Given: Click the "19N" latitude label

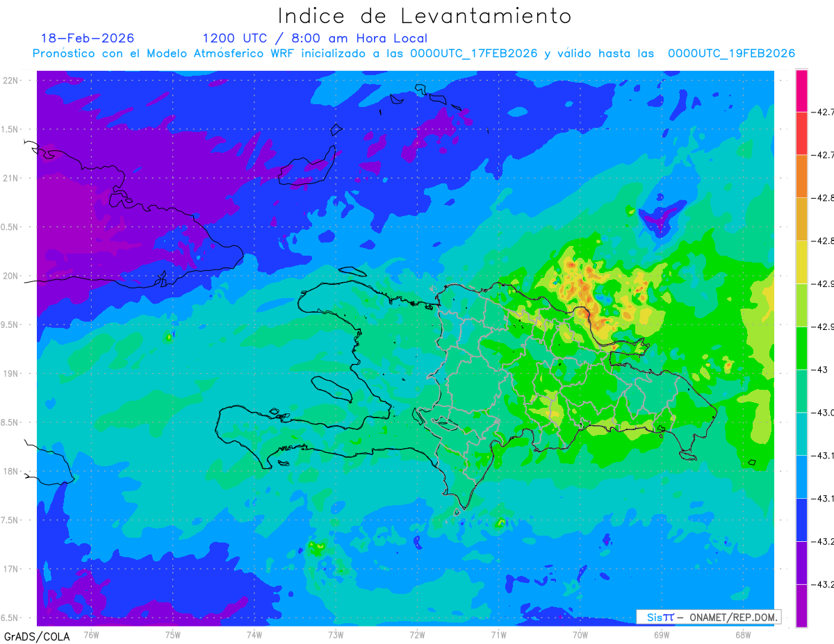Looking at the screenshot, I should 12,374.
